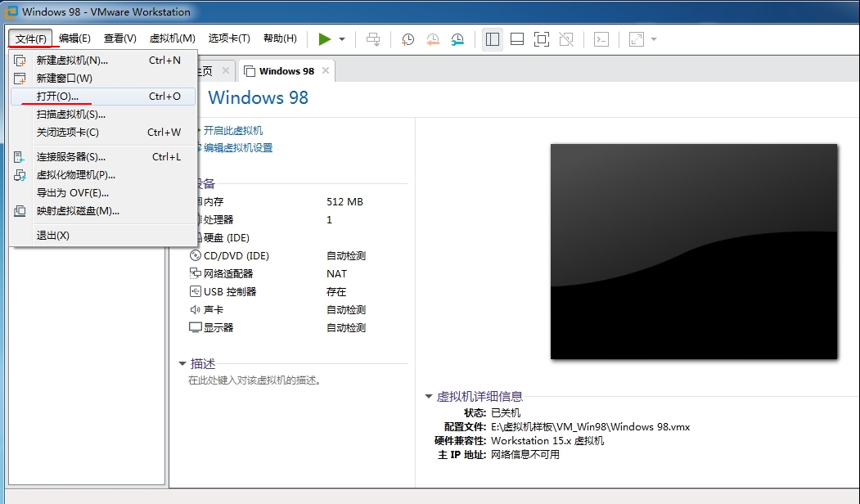Click the virtual machine screen preview thumbnail
This screenshot has height=504, width=860.
coord(693,251)
